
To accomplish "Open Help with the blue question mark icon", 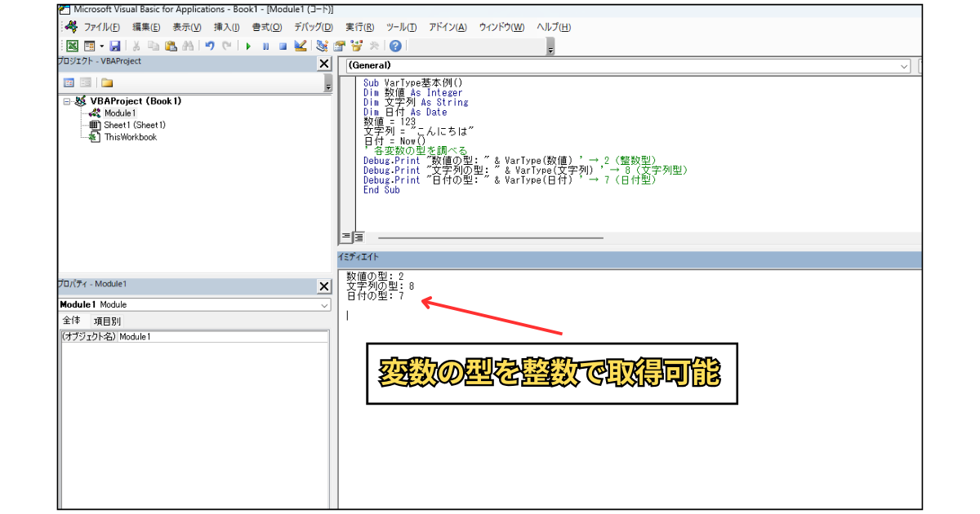I will [x=395, y=47].
